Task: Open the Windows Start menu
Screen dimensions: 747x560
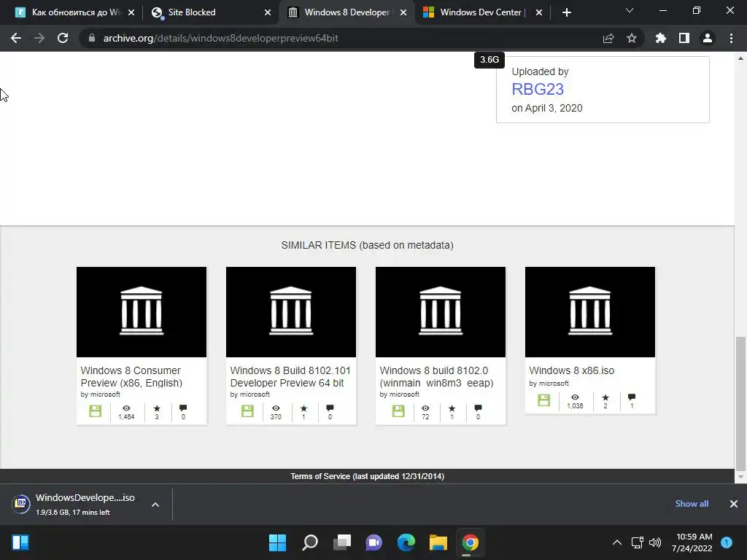Action: tap(277, 542)
